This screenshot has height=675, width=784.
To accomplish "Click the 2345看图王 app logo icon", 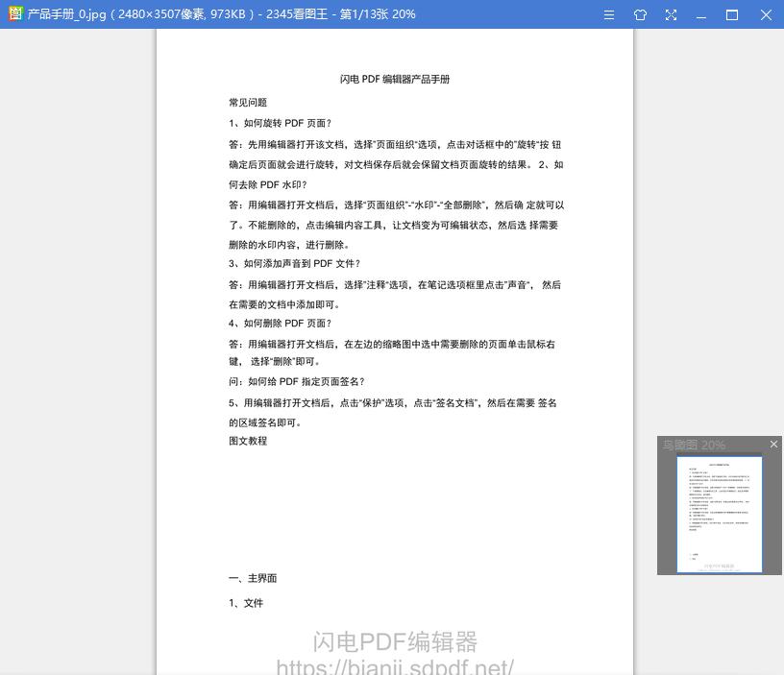I will pos(15,13).
